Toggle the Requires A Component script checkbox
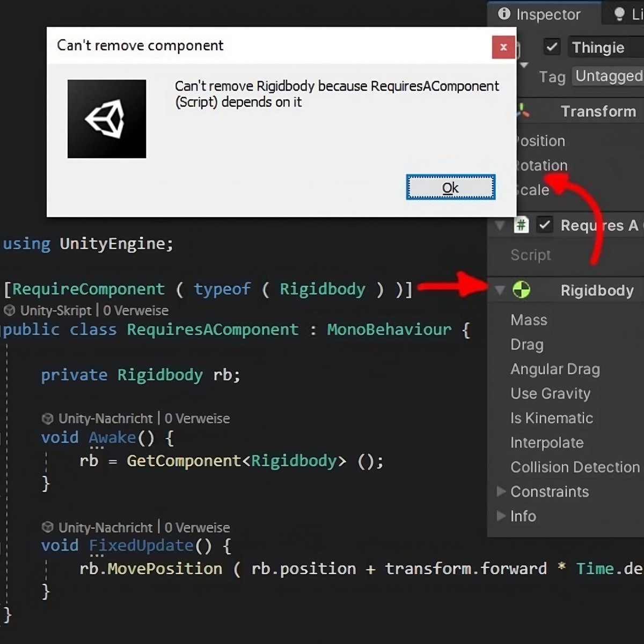 [545, 225]
